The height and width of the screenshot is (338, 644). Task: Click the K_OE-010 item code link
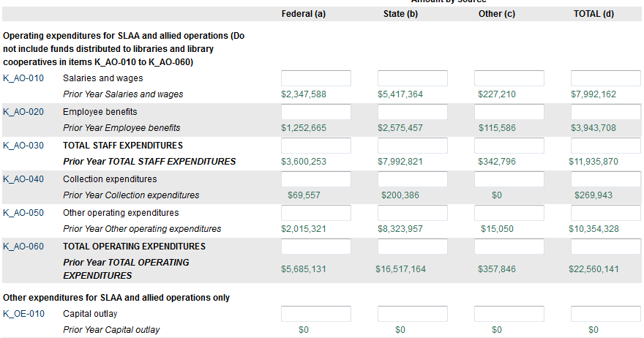coord(24,314)
